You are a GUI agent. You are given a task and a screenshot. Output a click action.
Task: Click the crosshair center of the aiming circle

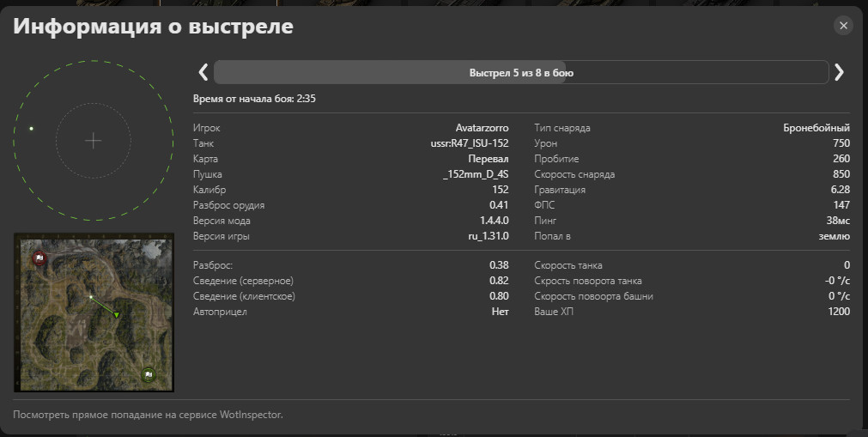coord(94,141)
